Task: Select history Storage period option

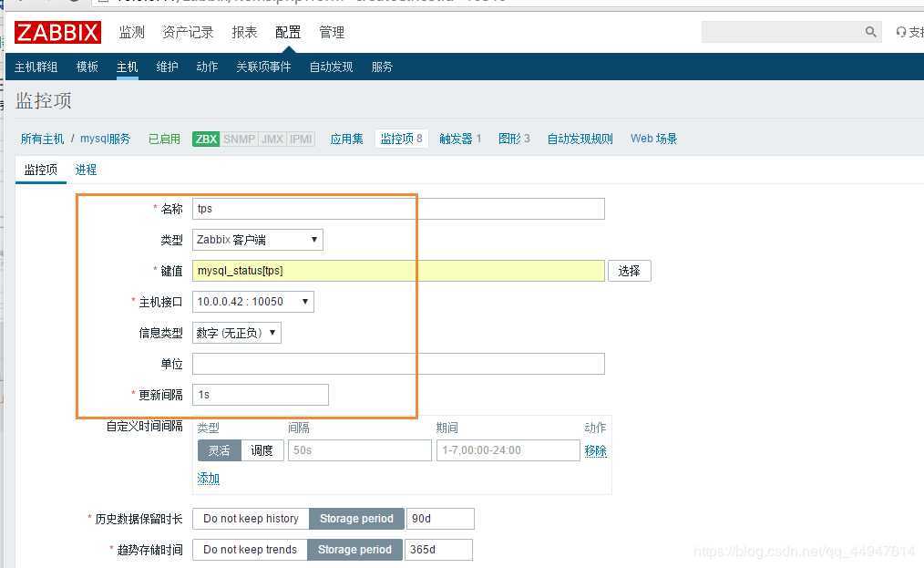Action: point(356,519)
